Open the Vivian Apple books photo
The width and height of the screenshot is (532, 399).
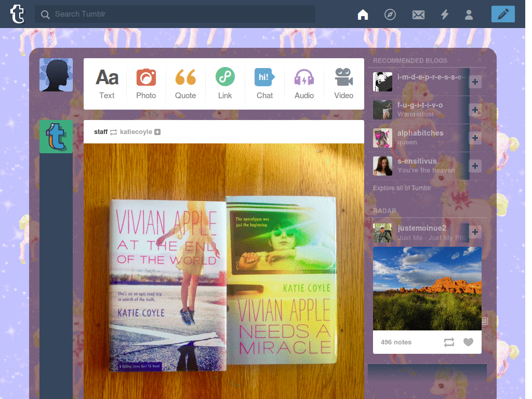click(x=224, y=271)
